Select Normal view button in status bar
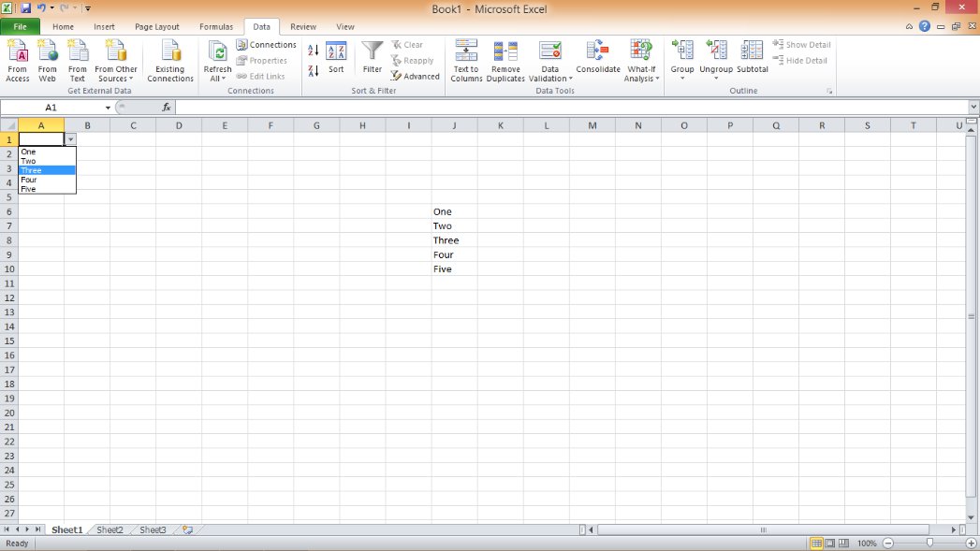This screenshot has height=551, width=980. [816, 543]
